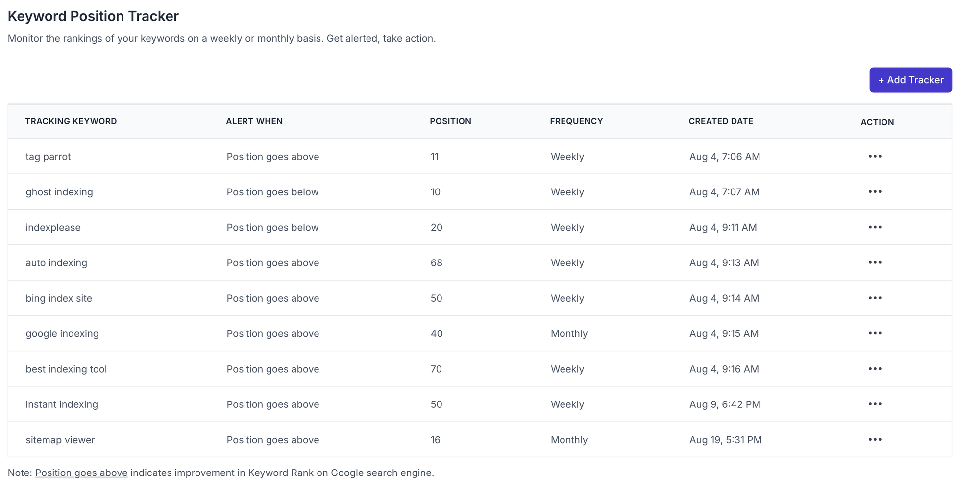Image resolution: width=980 pixels, height=497 pixels.
Task: Open actions for auto indexing keyword
Action: (x=875, y=262)
